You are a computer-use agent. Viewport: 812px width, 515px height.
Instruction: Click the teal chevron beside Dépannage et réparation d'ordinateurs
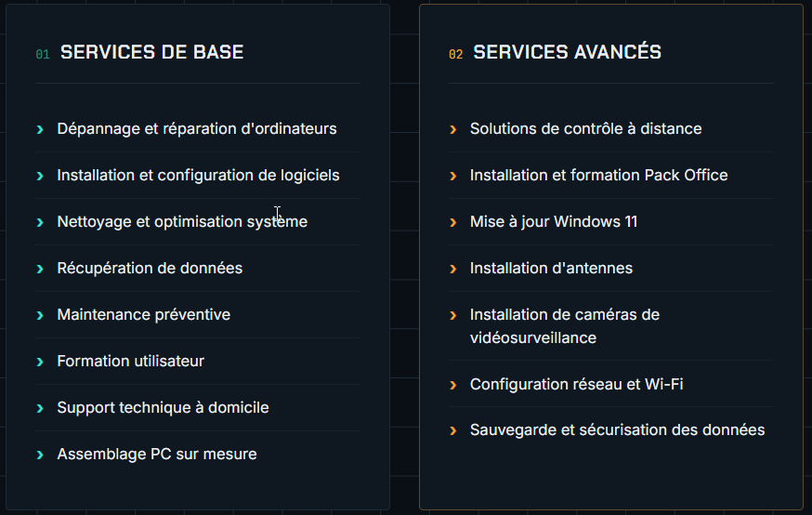40,129
